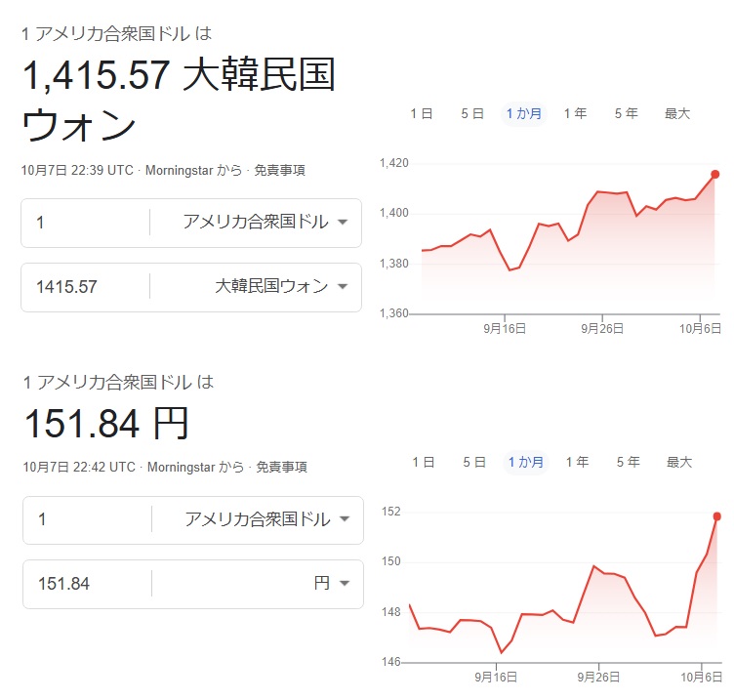Select 1か月 range on the won chart
The height and width of the screenshot is (700, 734).
(x=524, y=113)
